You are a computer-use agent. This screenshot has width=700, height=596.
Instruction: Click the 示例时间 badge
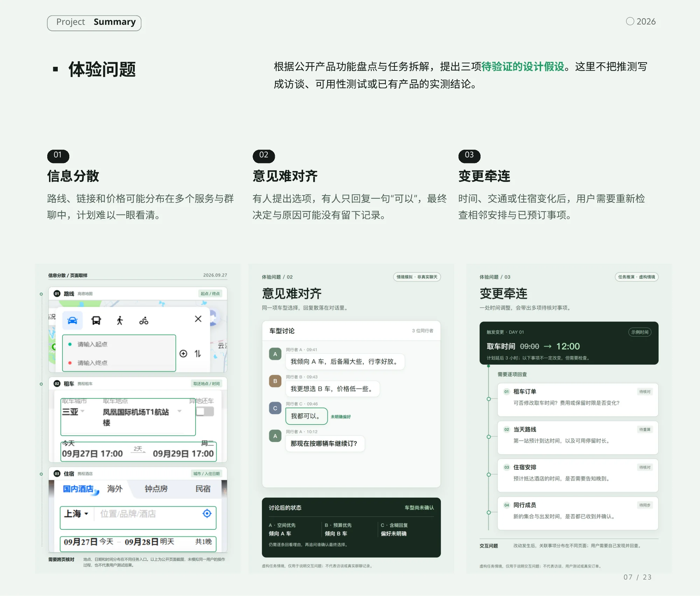640,332
